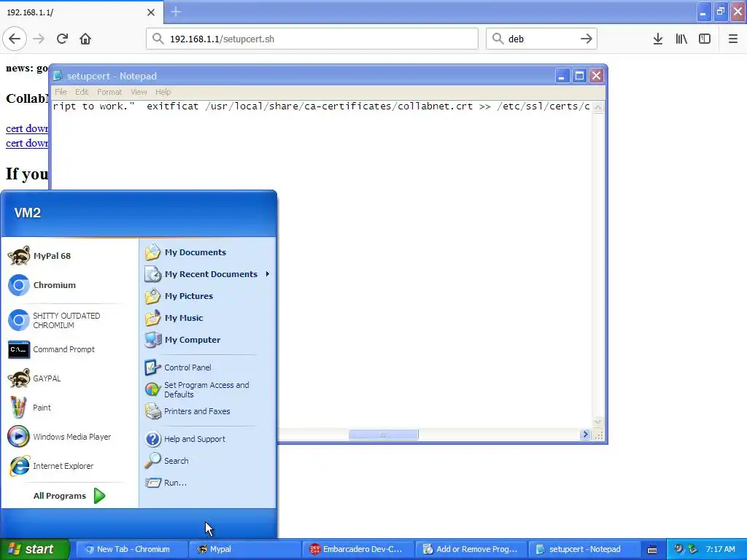Click Notepad vertical scroll up arrow
The height and width of the screenshot is (560, 747).
click(597, 108)
